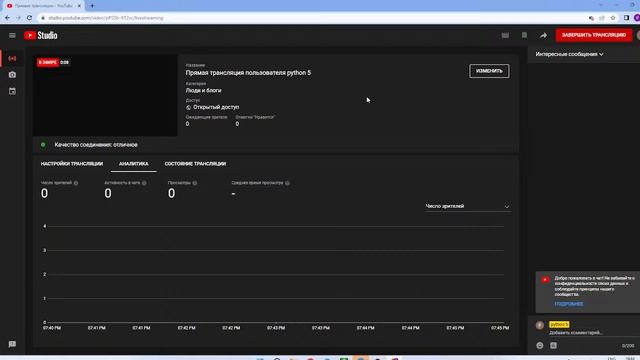Open the account avatar in top right
The image size is (640, 360).
click(638, 36)
